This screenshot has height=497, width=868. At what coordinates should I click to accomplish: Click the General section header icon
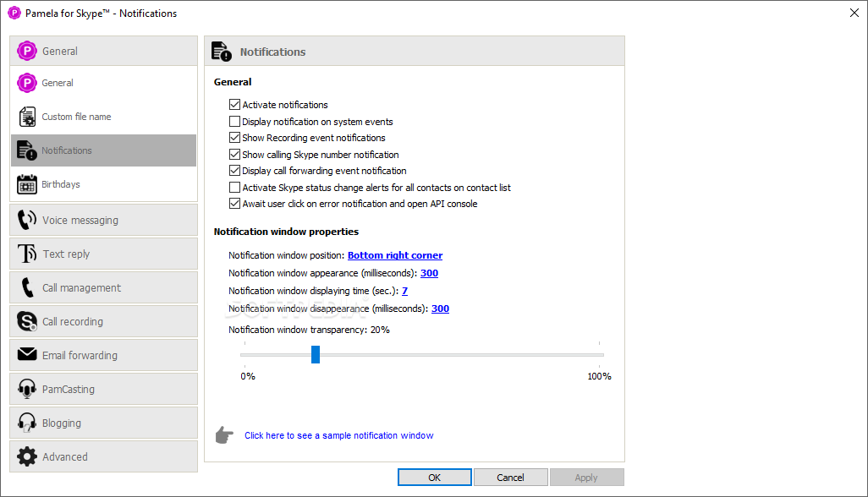pyautogui.click(x=26, y=51)
